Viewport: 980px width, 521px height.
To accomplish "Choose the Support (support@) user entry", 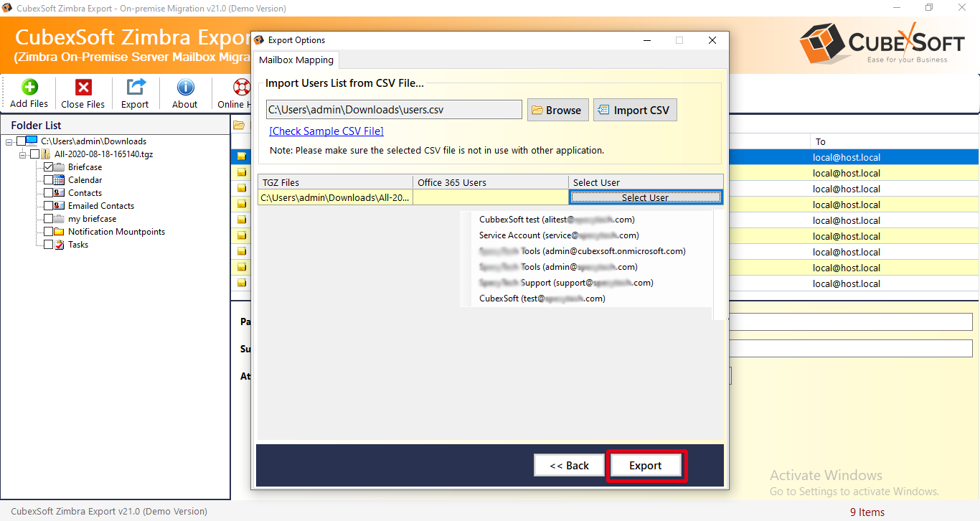I will coord(566,283).
